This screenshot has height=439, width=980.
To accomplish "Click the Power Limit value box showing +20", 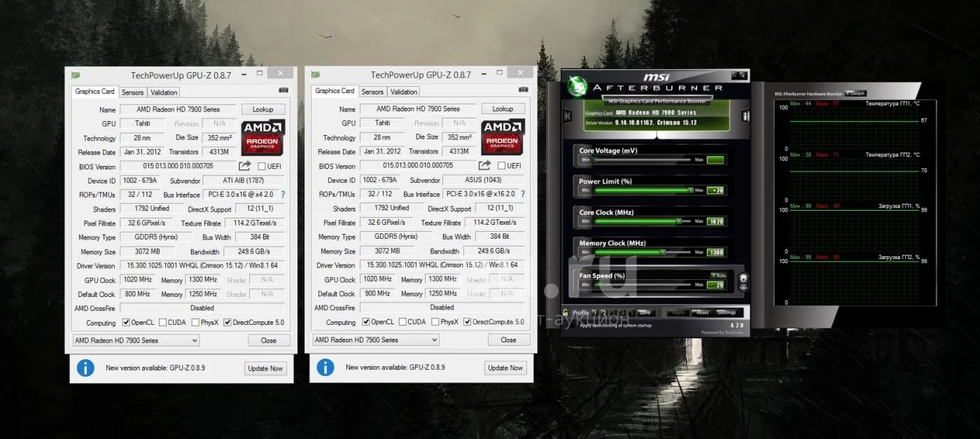I will (715, 190).
